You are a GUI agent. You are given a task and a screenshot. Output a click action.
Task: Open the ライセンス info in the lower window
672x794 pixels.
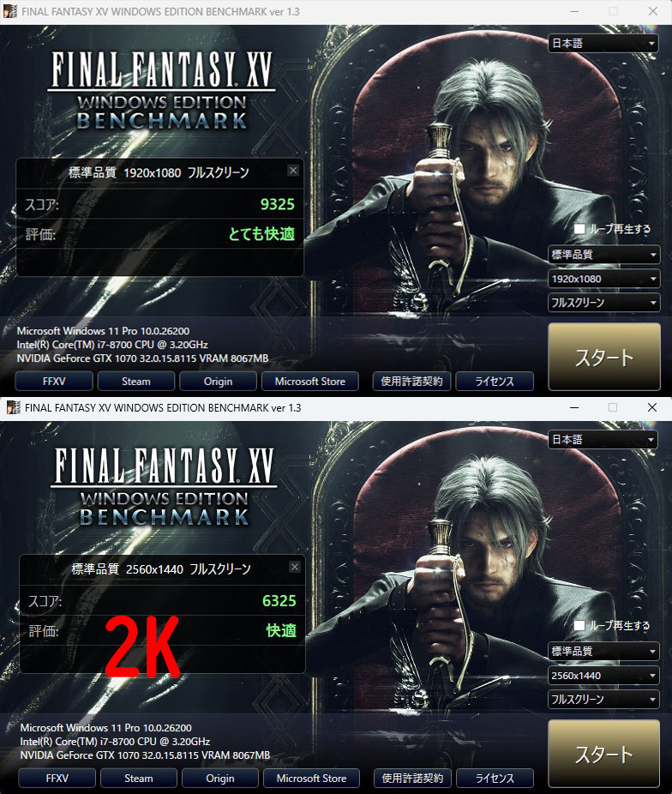pos(495,778)
